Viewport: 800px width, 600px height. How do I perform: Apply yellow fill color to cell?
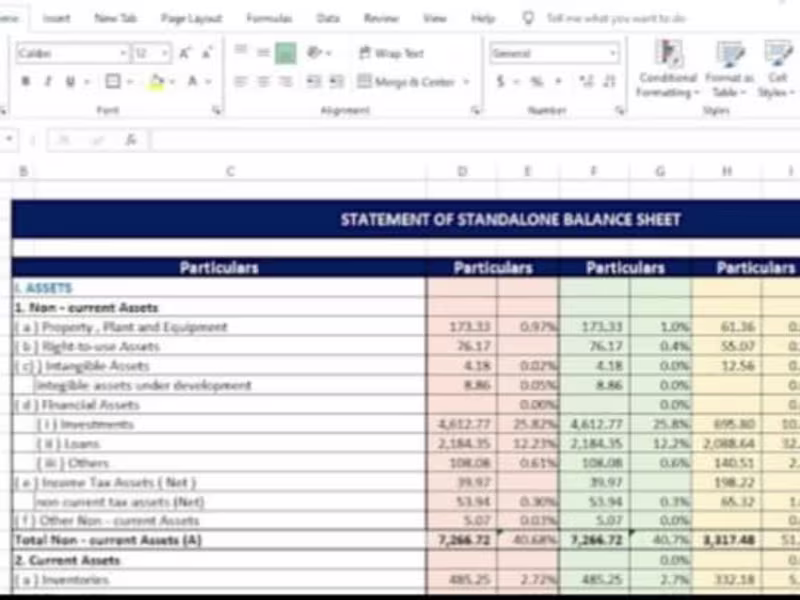(x=157, y=82)
